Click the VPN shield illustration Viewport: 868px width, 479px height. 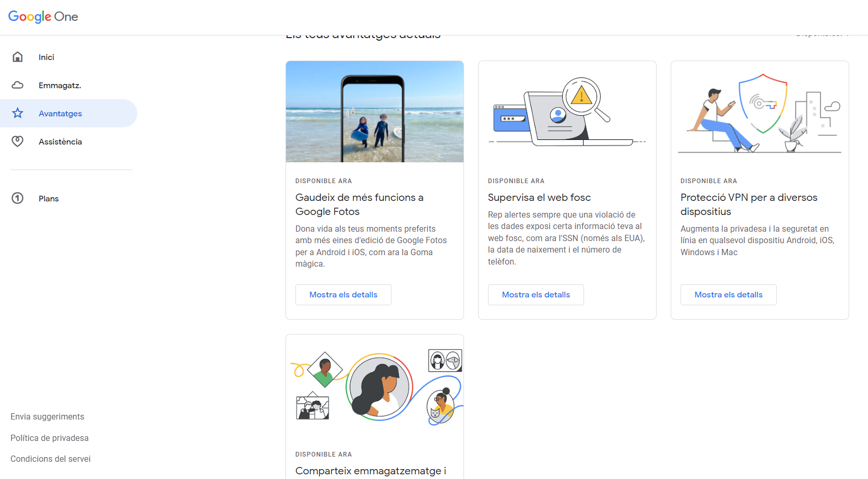(760, 112)
